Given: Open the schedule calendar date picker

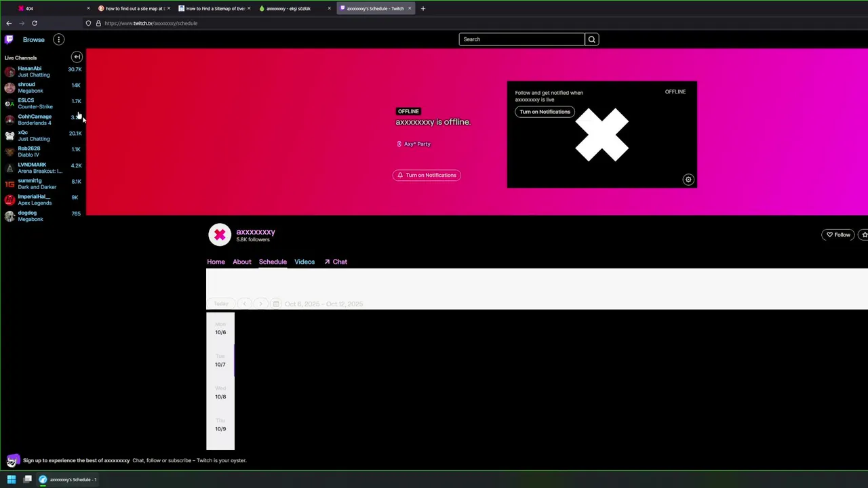Looking at the screenshot, I should (x=276, y=304).
